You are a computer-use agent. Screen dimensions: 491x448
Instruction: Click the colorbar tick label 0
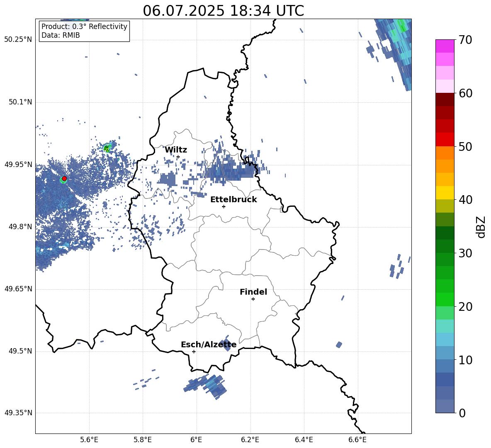pos(462,413)
